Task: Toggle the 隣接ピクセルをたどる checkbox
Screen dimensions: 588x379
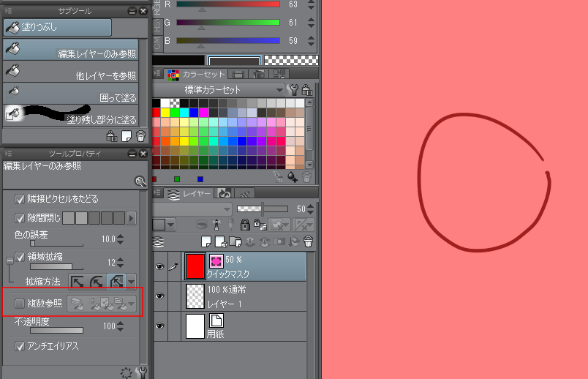Action: tap(20, 199)
